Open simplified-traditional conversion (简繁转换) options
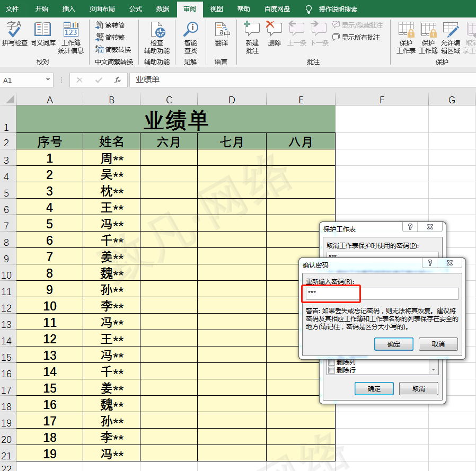This screenshot has width=476, height=471. coord(113,49)
